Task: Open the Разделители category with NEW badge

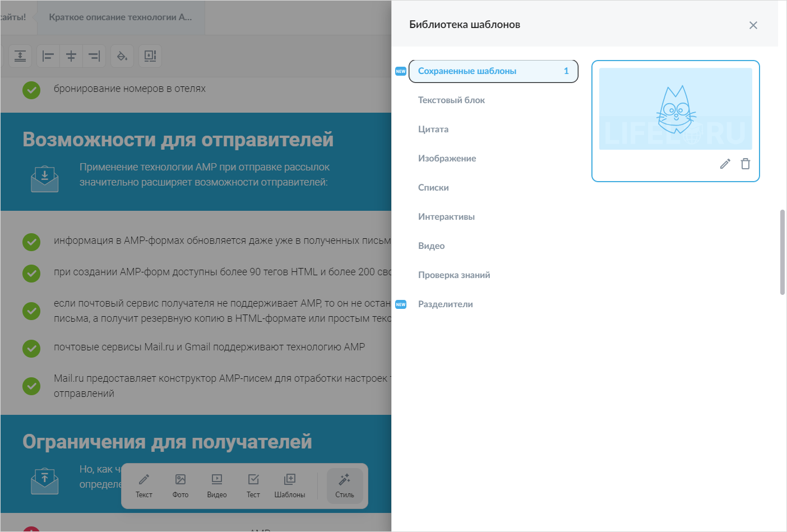Action: pos(445,304)
